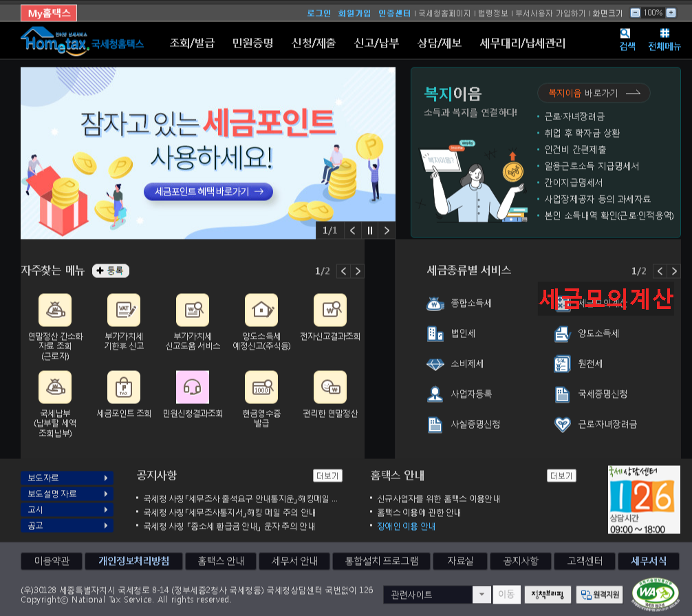
Task: Open the 편리한 연말정산 icon
Action: pos(331,387)
